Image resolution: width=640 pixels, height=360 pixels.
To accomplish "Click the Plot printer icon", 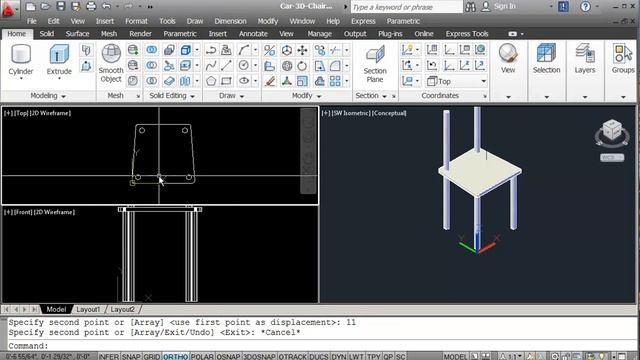I will click(91, 6).
